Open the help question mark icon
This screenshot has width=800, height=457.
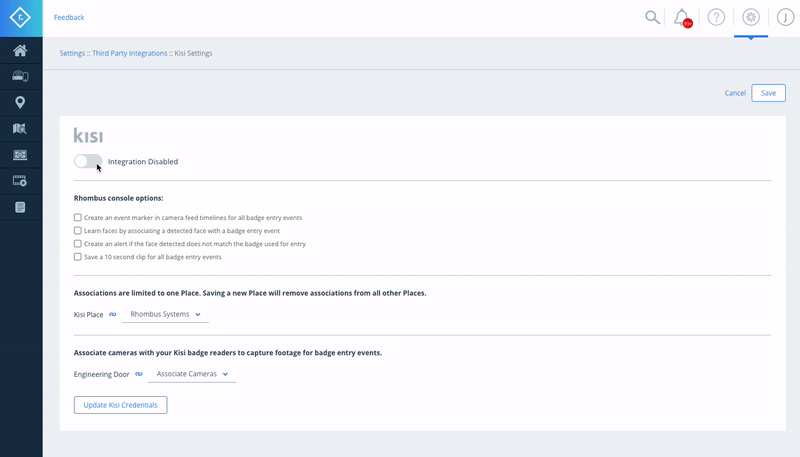click(716, 17)
